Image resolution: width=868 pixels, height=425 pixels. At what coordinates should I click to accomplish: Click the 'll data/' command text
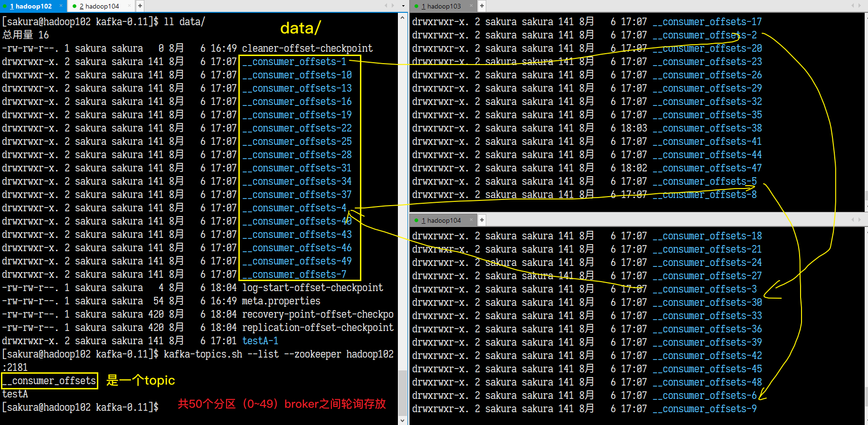point(184,22)
